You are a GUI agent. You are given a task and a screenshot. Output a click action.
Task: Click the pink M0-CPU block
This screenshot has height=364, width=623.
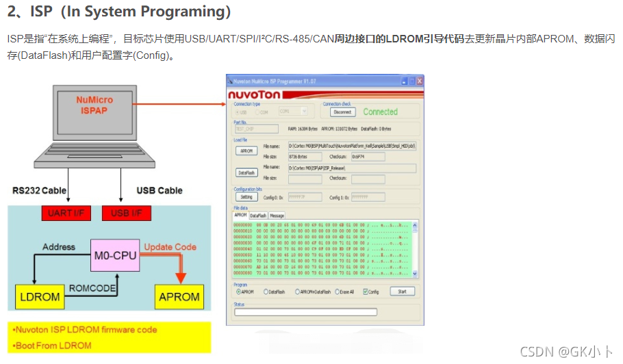tap(115, 255)
